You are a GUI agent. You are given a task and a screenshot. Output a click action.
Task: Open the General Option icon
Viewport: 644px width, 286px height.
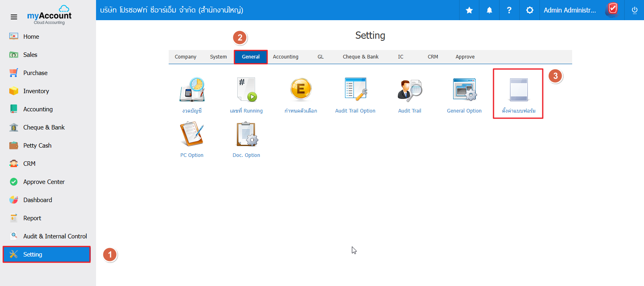tap(464, 90)
